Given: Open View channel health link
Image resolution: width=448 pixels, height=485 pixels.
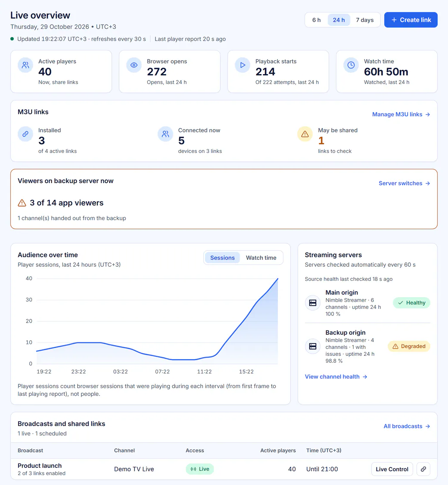Looking at the screenshot, I should (x=336, y=377).
